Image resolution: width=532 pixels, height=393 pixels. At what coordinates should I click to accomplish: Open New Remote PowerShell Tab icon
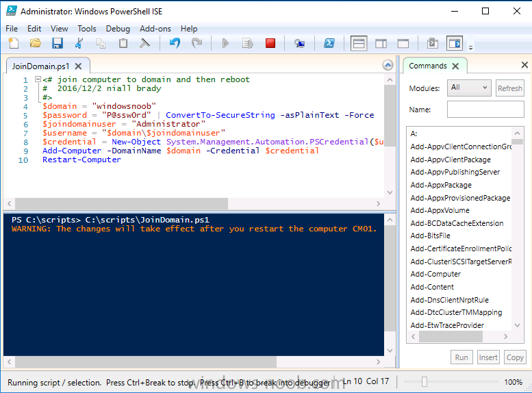[x=299, y=43]
